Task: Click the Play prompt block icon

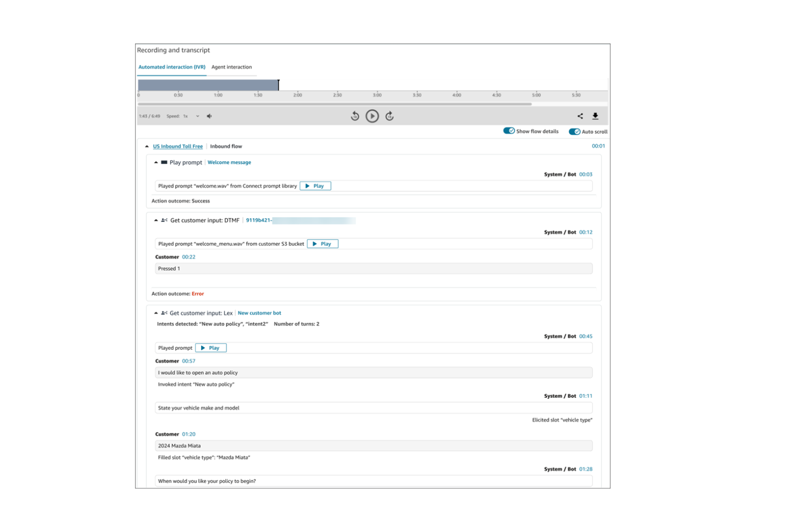Action: pyautogui.click(x=164, y=162)
